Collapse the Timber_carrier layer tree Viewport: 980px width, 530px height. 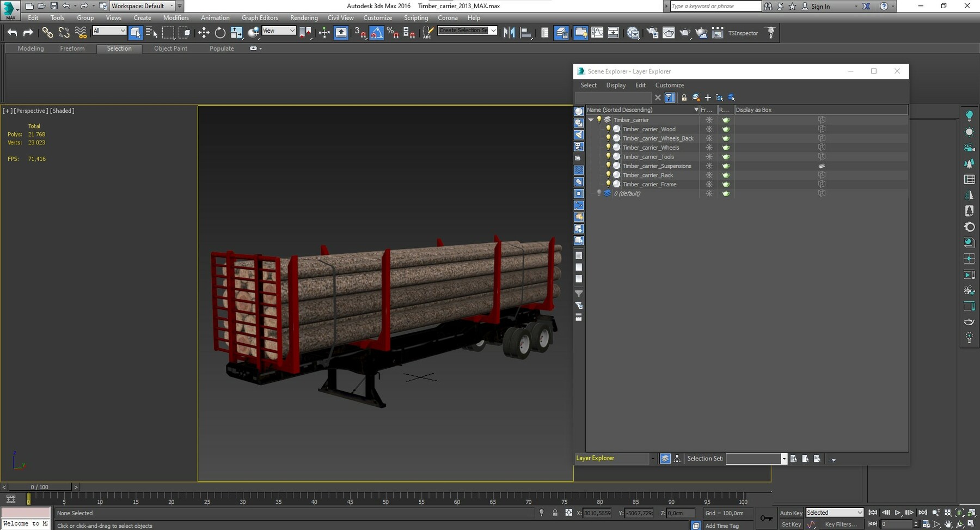coord(591,120)
